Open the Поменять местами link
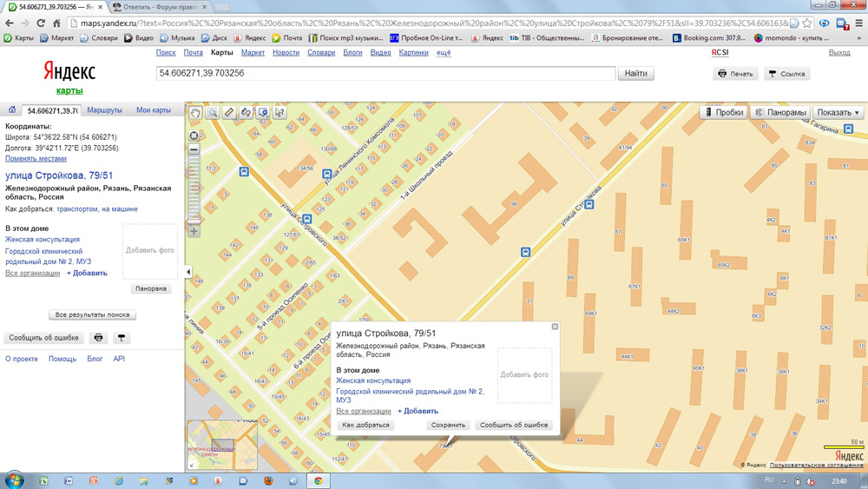The width and height of the screenshot is (868, 489). [36, 159]
